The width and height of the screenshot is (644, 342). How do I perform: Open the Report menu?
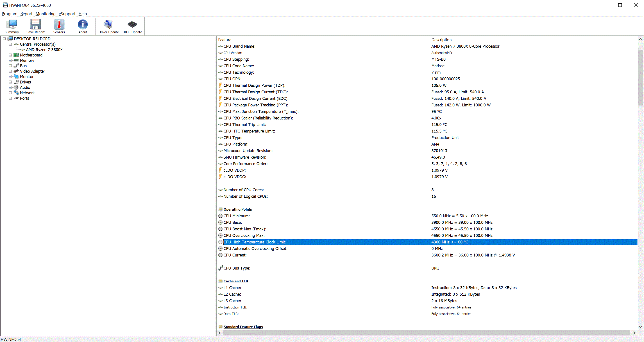tap(26, 14)
